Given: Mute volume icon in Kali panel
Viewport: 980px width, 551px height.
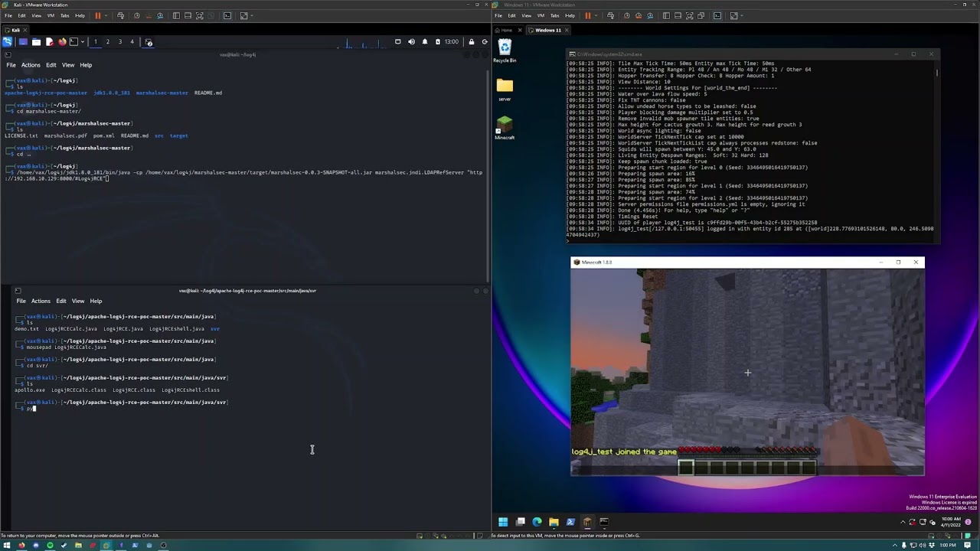Looking at the screenshot, I should [411, 42].
